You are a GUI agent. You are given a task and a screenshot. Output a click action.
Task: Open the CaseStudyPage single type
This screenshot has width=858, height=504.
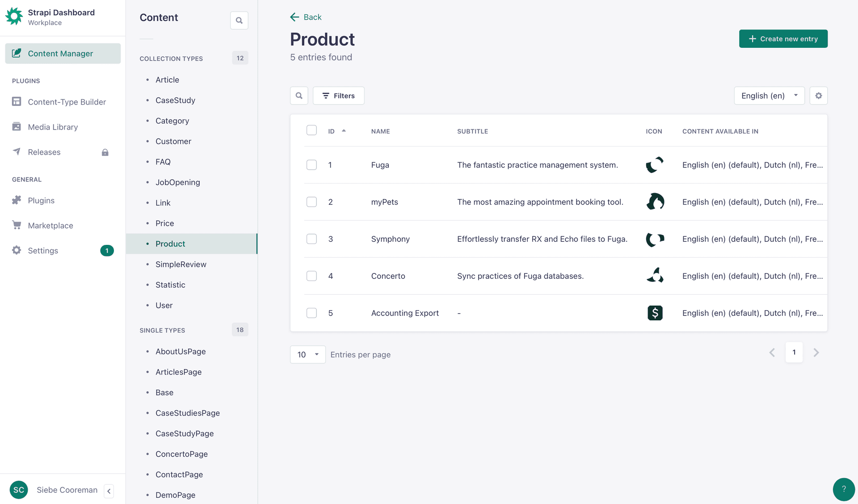tap(185, 434)
